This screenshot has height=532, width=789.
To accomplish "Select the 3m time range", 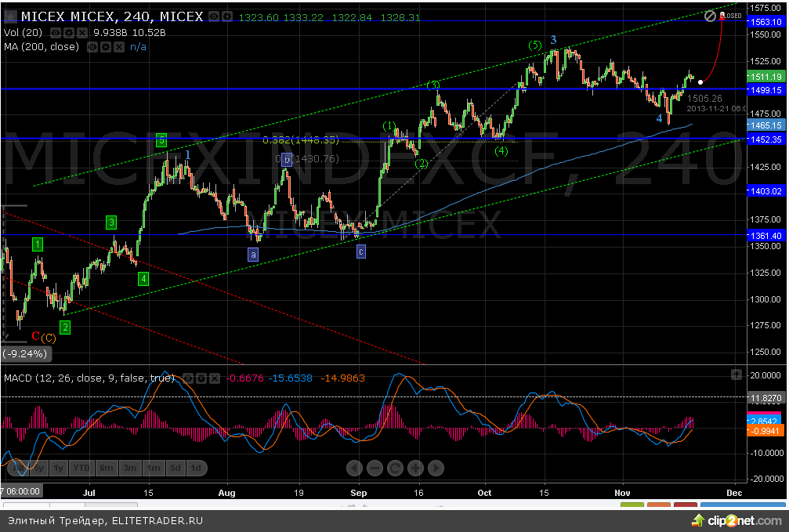I will pyautogui.click(x=130, y=468).
